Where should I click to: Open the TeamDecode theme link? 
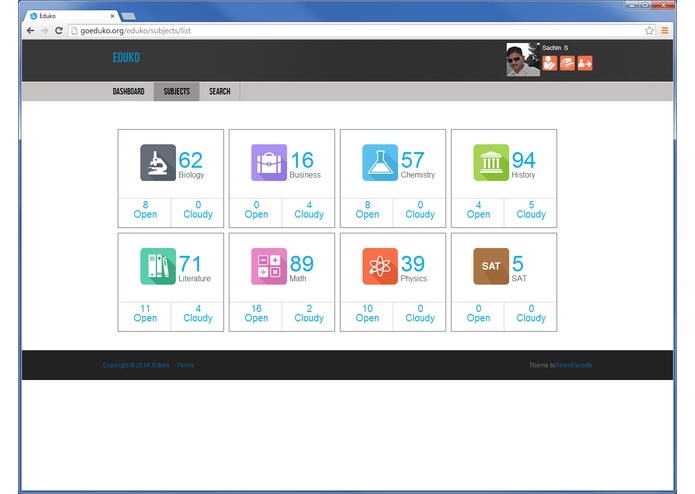coord(574,365)
